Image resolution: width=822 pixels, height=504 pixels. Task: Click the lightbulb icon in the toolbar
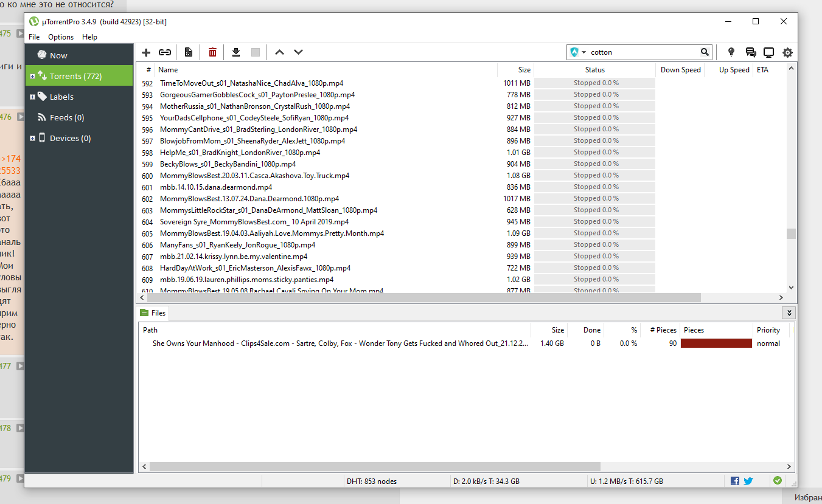point(731,52)
